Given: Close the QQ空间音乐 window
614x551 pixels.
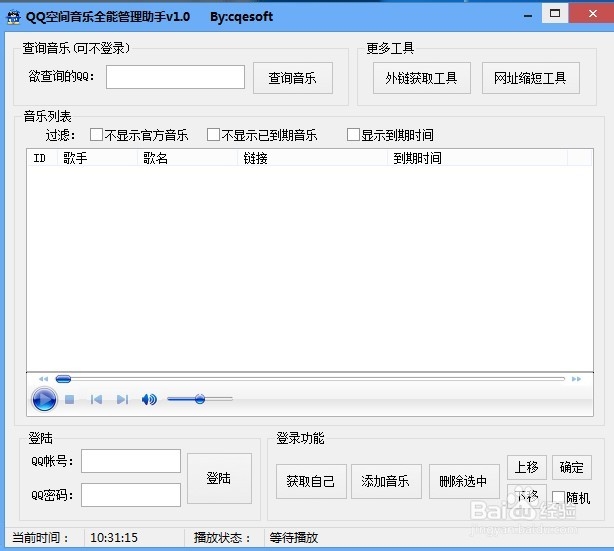Looking at the screenshot, I should click(592, 13).
